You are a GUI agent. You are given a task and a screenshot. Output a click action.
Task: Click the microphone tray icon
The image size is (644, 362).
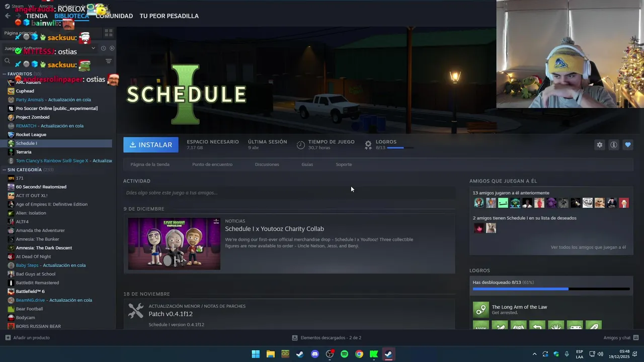click(x=567, y=354)
